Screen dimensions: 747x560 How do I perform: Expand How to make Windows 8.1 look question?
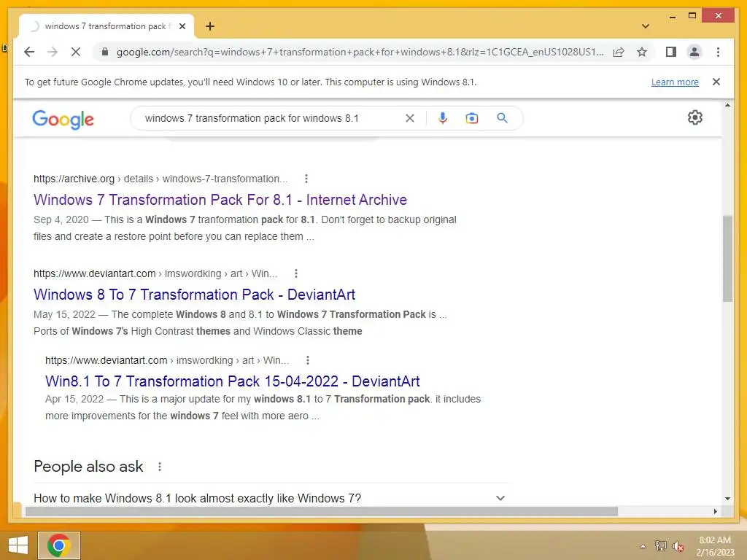tap(270, 498)
